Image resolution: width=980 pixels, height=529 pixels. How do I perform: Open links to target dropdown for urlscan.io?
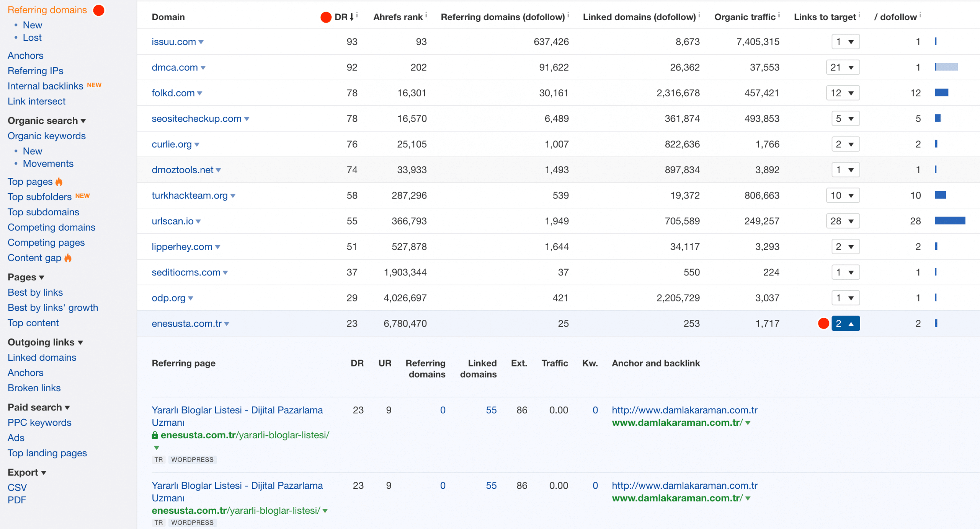point(843,221)
